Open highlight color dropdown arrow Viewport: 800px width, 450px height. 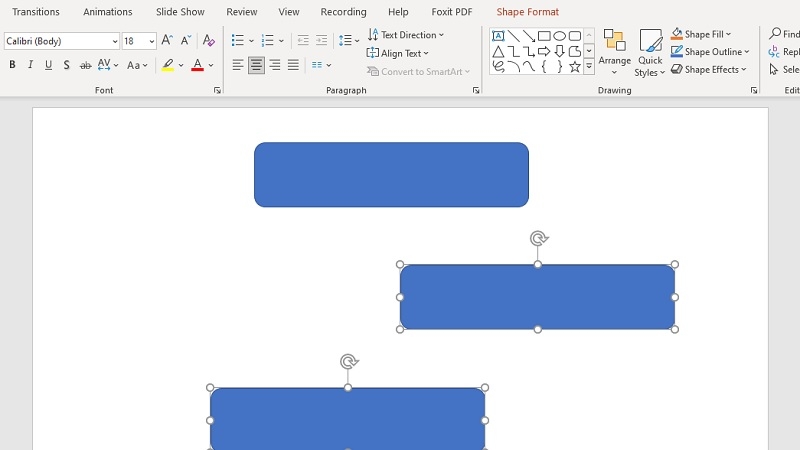pos(181,65)
